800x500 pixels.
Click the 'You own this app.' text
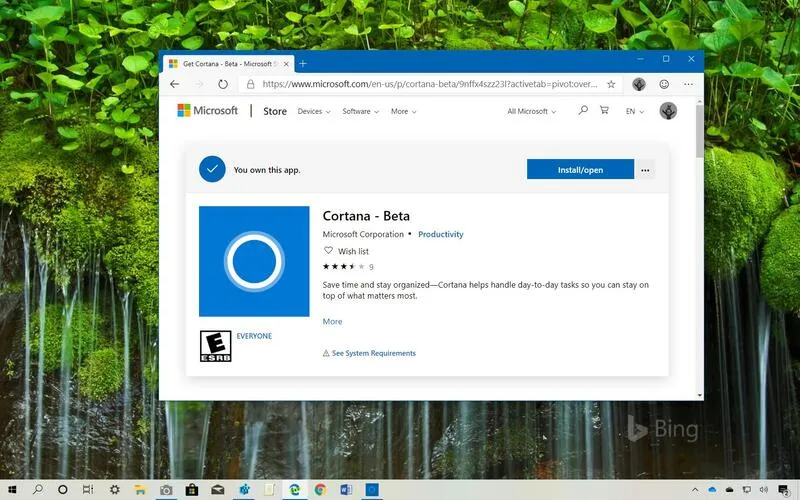[267, 170]
